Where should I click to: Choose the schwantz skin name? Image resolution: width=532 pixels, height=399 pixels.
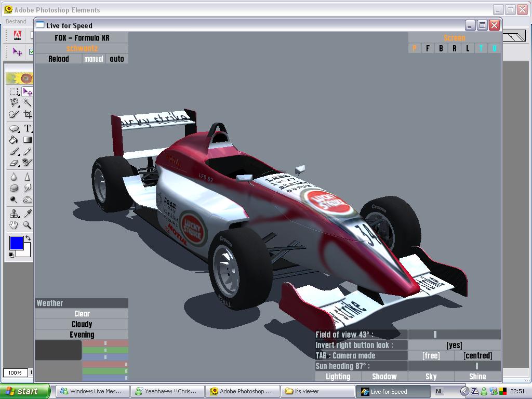[82, 48]
